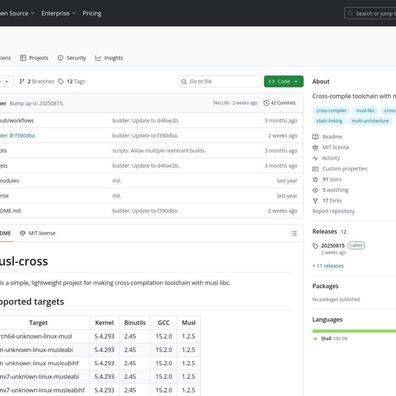
Task: Click scripts: Allow multiple reentrant builds commit
Action: click(159, 151)
